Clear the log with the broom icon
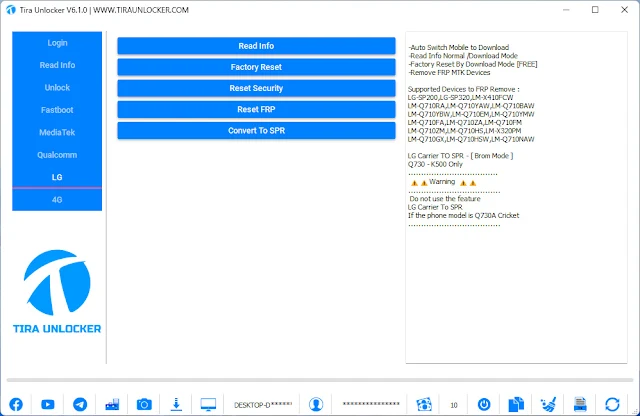The image size is (640, 416). pyautogui.click(x=548, y=405)
